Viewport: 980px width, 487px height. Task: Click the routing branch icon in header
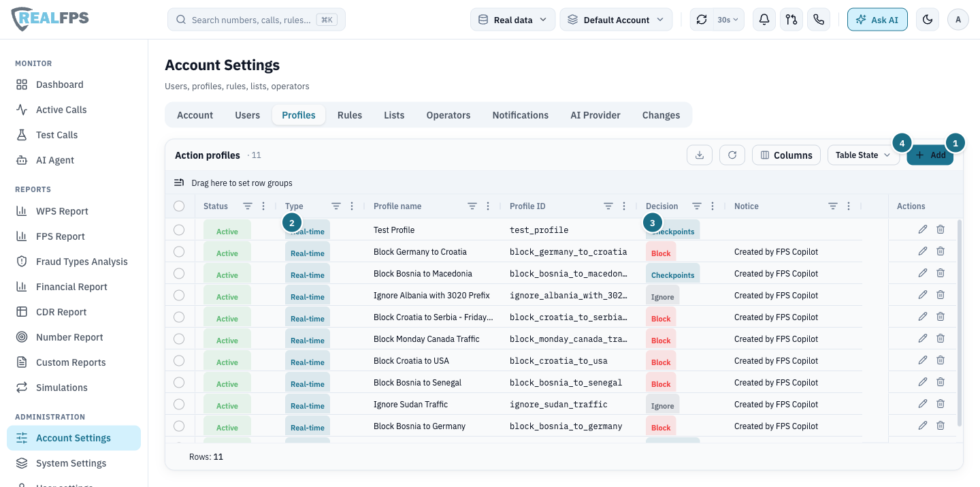point(791,20)
